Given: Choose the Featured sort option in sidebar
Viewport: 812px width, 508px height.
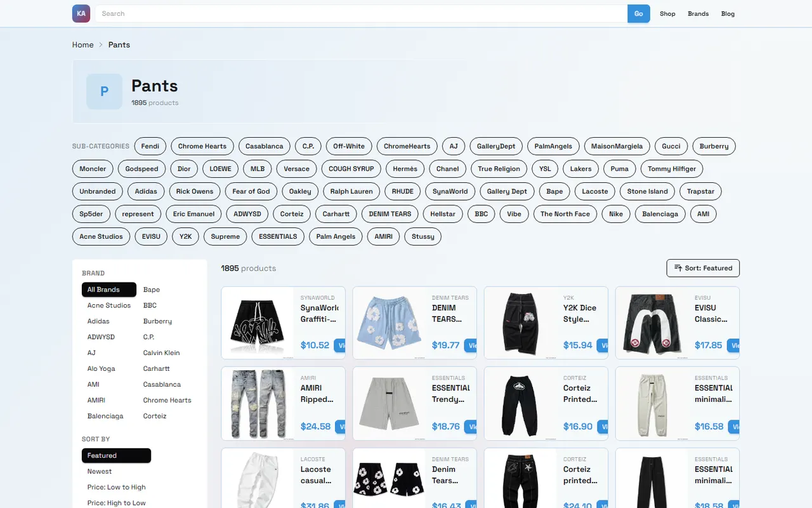Looking at the screenshot, I should (116, 455).
